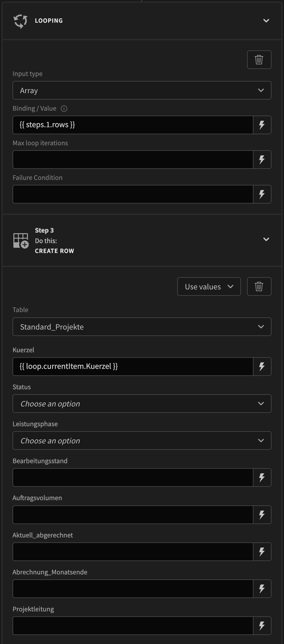Delete the Looping block with trash icon

(259, 59)
